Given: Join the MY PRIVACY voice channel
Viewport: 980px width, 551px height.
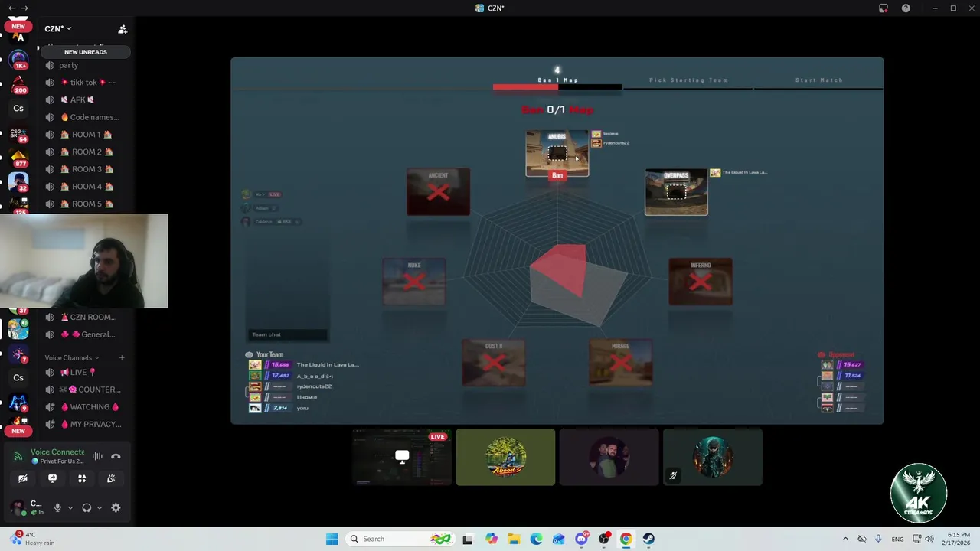Looking at the screenshot, I should coord(86,424).
